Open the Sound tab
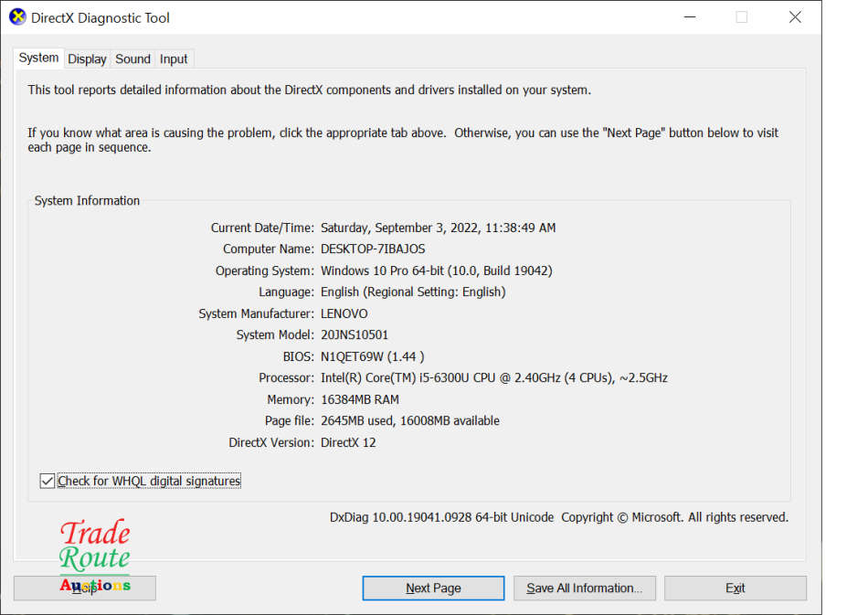This screenshot has height=615, width=868. click(x=132, y=58)
